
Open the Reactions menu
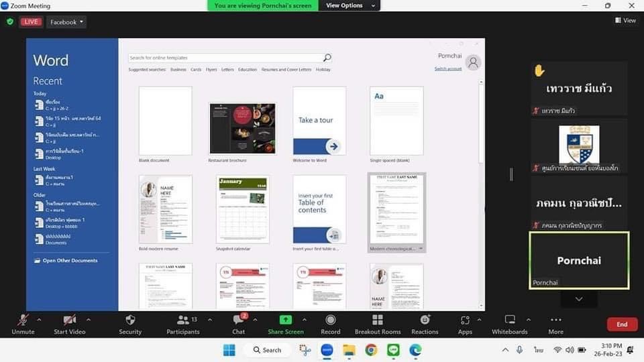click(x=425, y=320)
